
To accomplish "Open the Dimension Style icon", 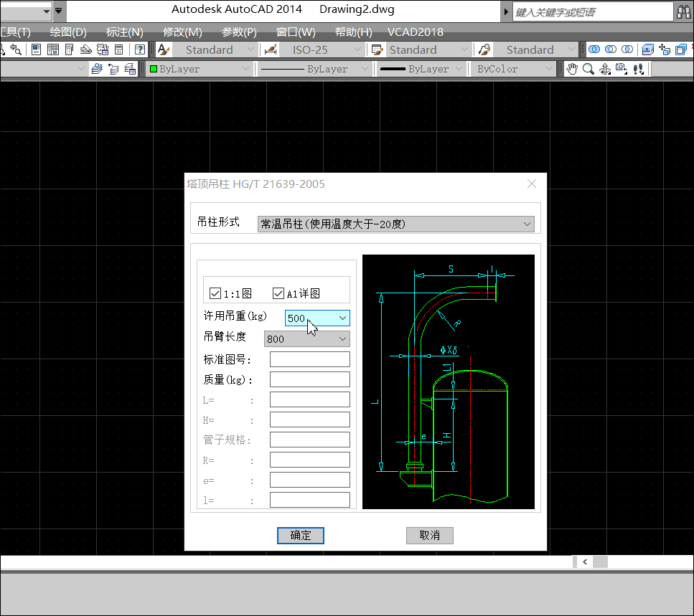I will point(271,49).
